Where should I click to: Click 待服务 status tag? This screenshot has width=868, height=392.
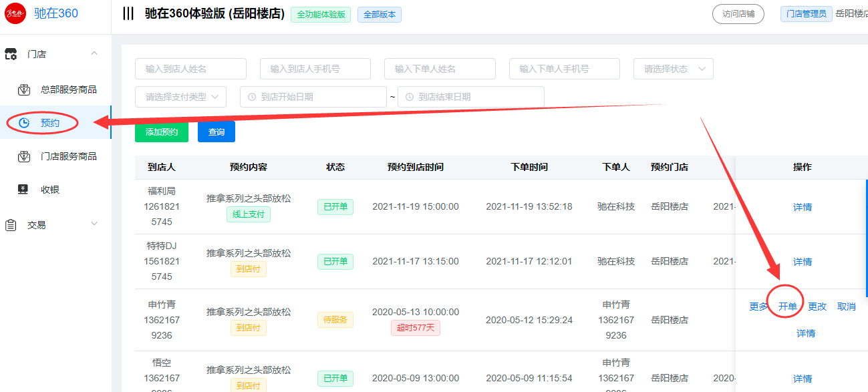335,320
